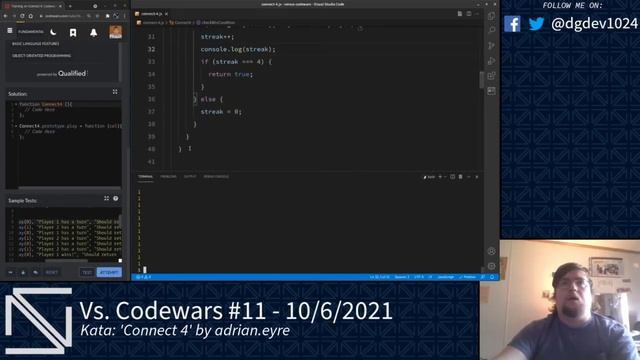Split the terminal panel
Image resolution: width=640 pixels, height=360 pixels.
click(452, 177)
